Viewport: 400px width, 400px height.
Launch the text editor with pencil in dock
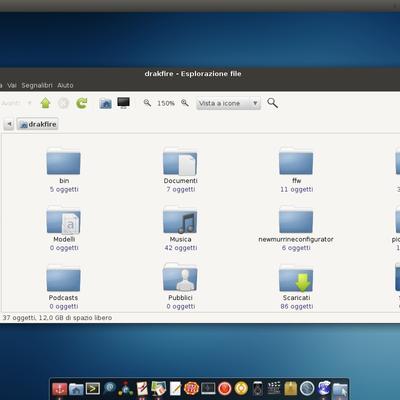point(175,389)
